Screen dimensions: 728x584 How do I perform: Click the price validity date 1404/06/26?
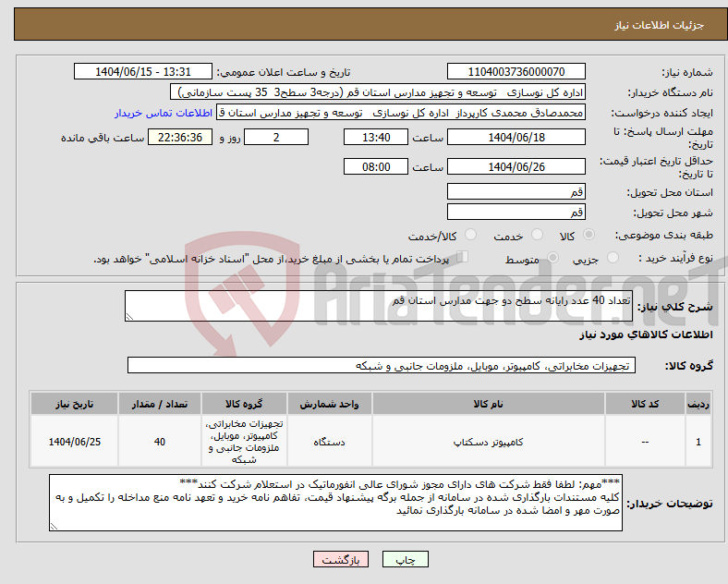coord(516,166)
